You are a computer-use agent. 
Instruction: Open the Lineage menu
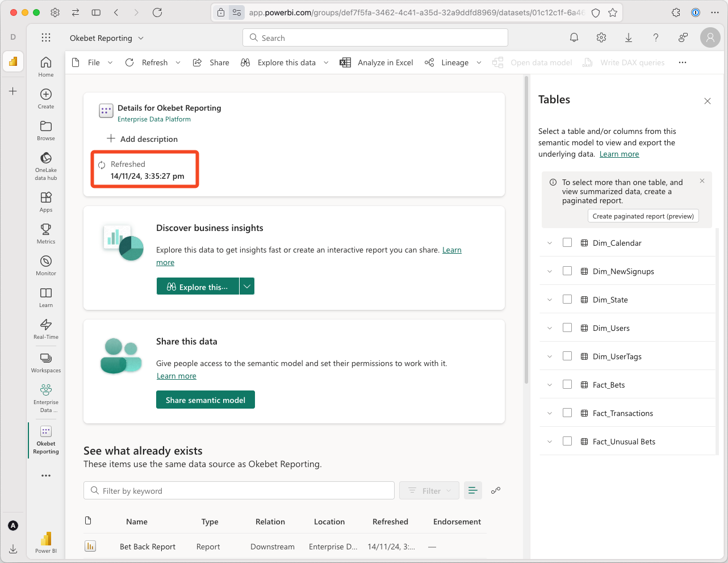coord(453,62)
